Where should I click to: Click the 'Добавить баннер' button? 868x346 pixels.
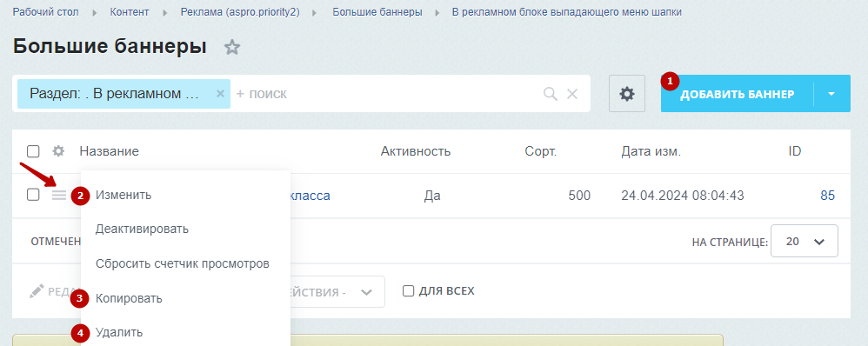[x=738, y=94]
